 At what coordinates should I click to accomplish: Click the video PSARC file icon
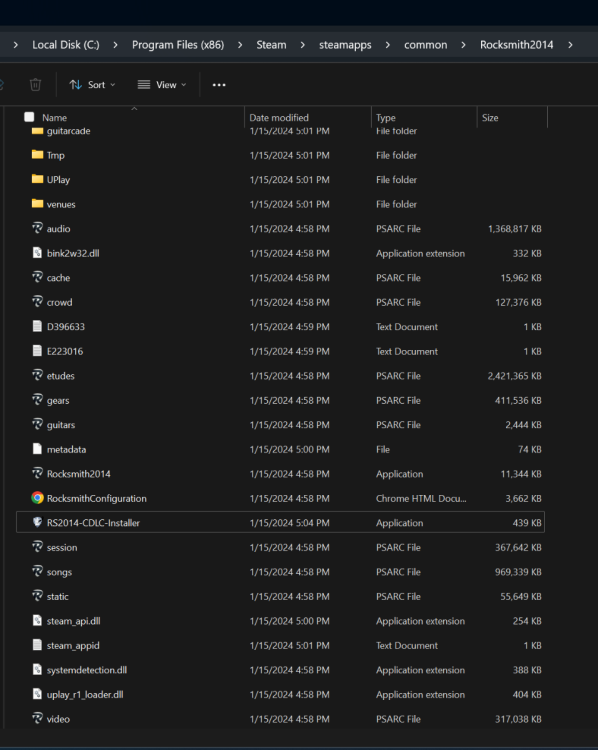[37, 718]
